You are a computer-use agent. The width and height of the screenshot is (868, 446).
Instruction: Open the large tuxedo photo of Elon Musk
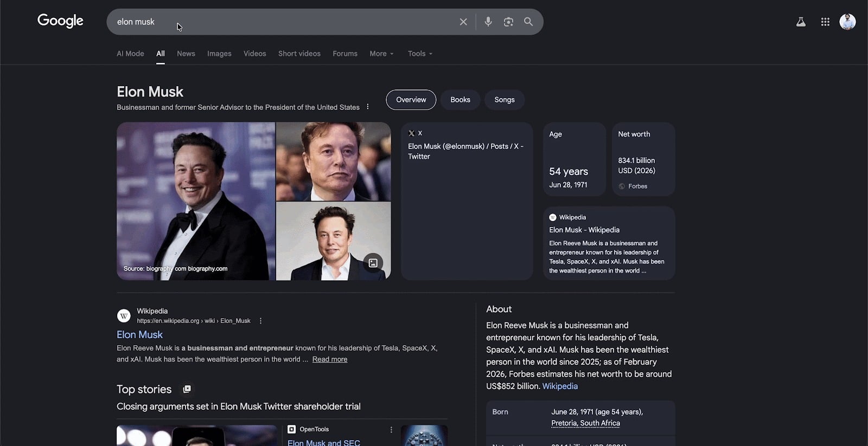tap(196, 201)
